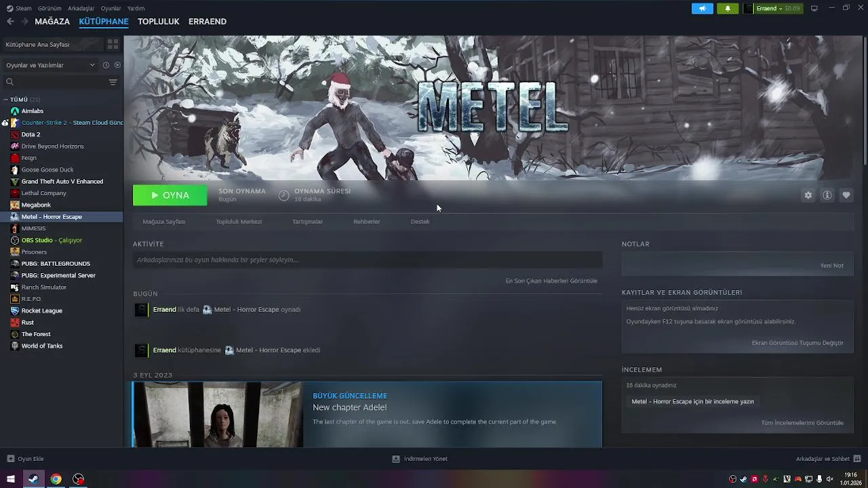The image size is (868, 488).
Task: Open the MAĞAZA menu
Action: (52, 22)
